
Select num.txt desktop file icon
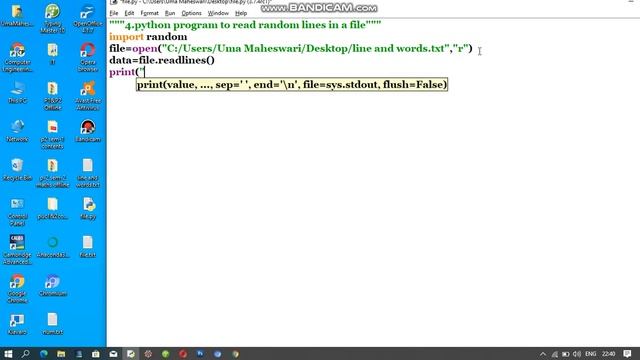click(52, 323)
